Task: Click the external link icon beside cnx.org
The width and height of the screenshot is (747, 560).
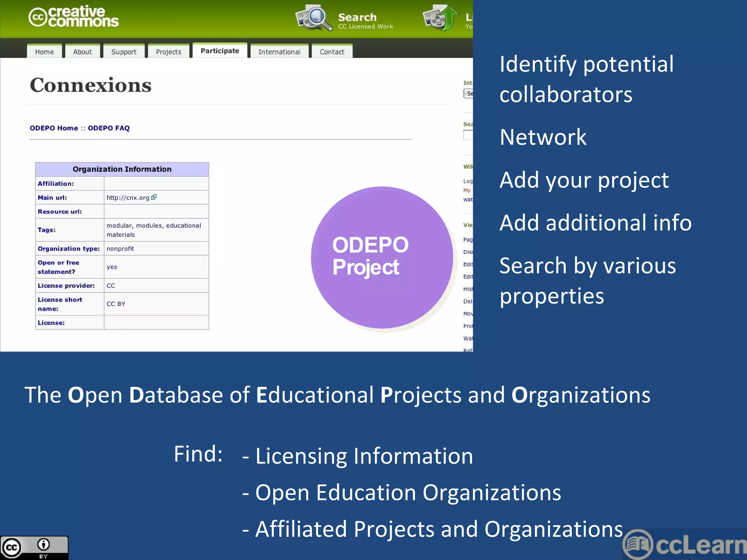Action: pos(154,197)
